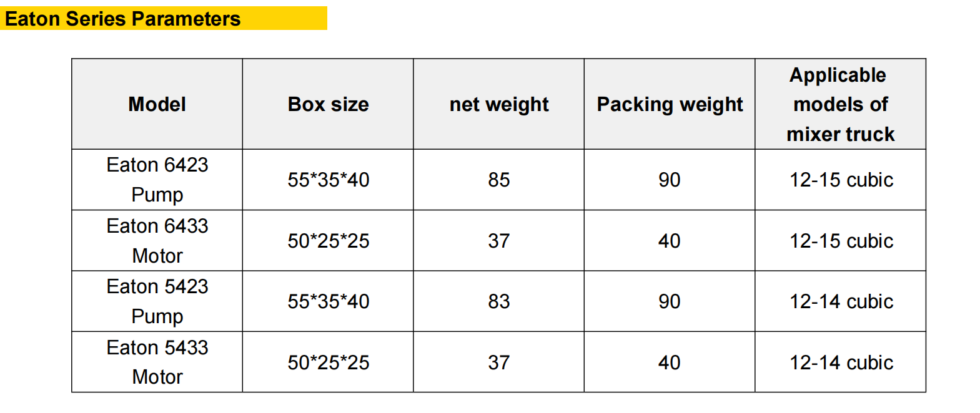Click the Eaton 6423 Pump box size cell

click(x=328, y=180)
